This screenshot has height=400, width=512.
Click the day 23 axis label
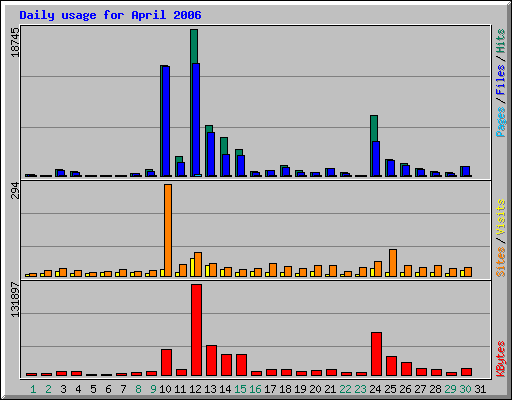click(360, 389)
